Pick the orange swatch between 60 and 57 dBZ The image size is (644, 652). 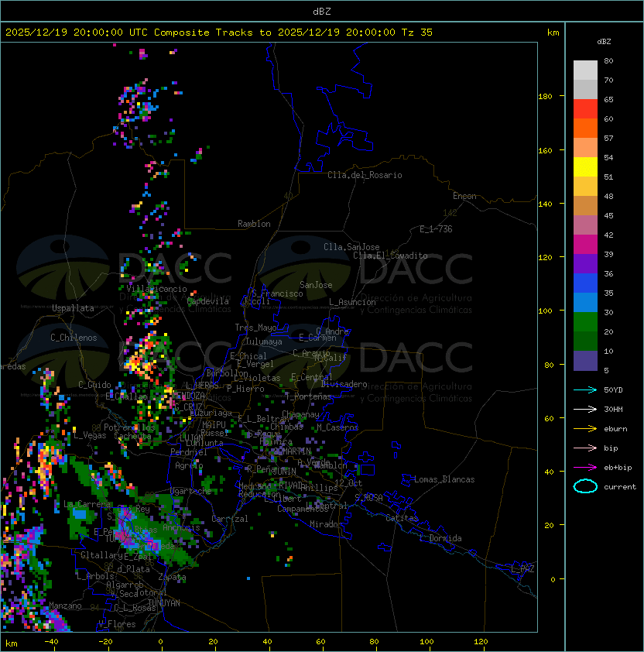coord(585,128)
